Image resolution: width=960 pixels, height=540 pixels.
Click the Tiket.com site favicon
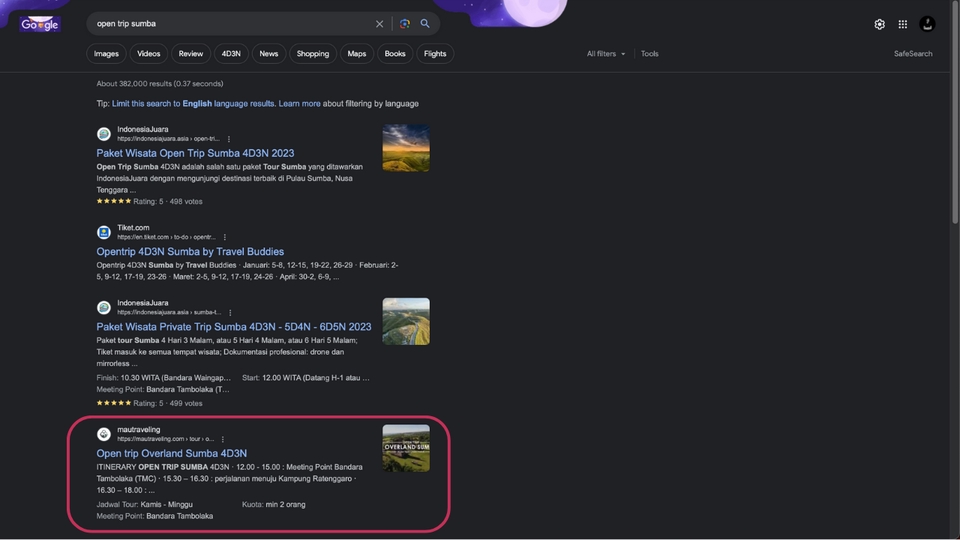click(x=103, y=232)
